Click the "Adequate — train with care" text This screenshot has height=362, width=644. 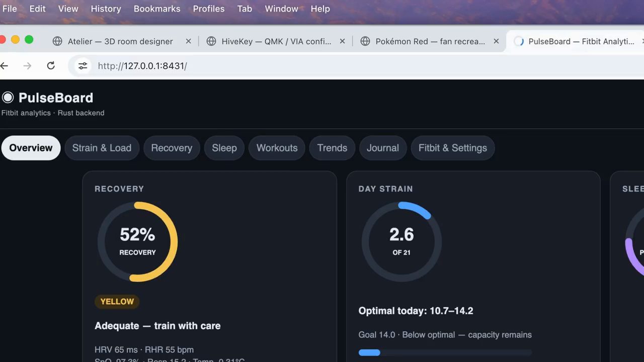point(157,326)
